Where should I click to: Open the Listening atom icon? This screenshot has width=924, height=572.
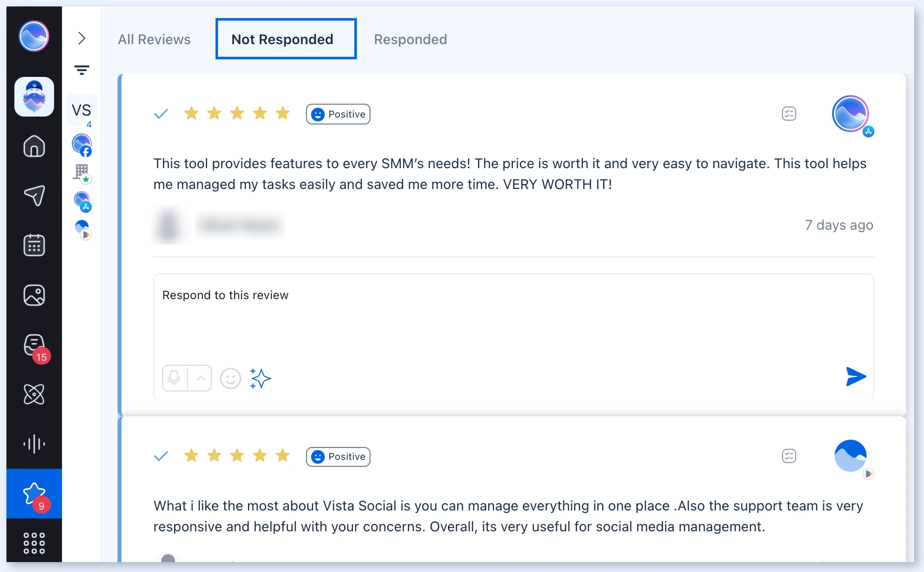pos(34,394)
